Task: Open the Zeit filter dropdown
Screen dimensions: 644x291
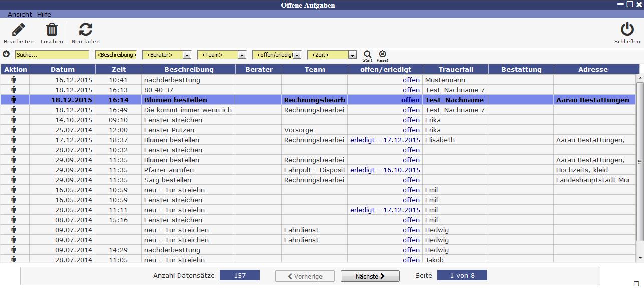Action: point(352,55)
